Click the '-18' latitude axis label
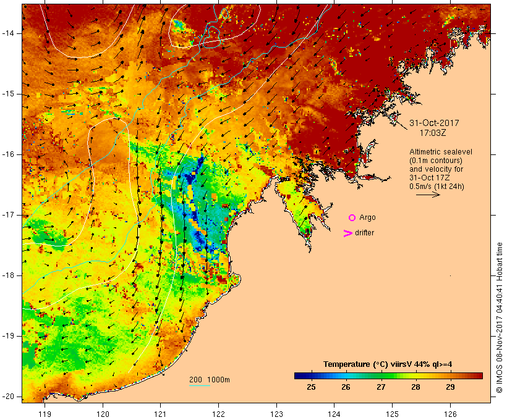Screen dimensions: 507x420 tap(9, 275)
